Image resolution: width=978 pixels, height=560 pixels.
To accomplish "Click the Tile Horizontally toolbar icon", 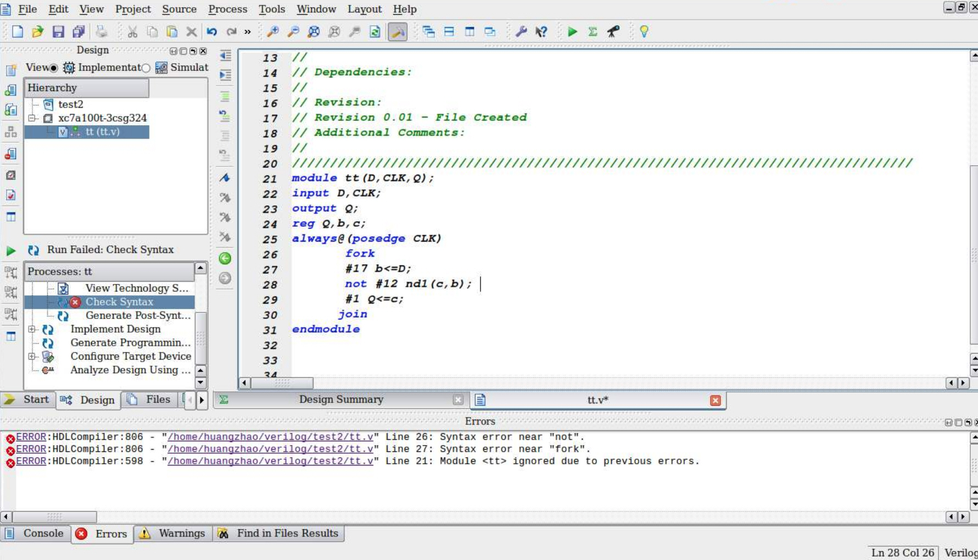I will point(449,32).
